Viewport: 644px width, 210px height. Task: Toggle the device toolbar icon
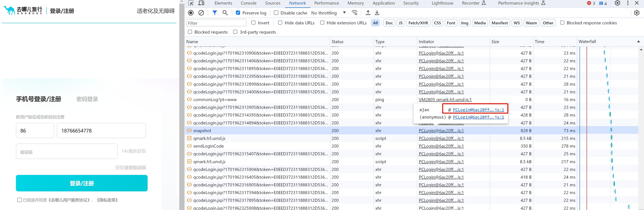pos(201,3)
